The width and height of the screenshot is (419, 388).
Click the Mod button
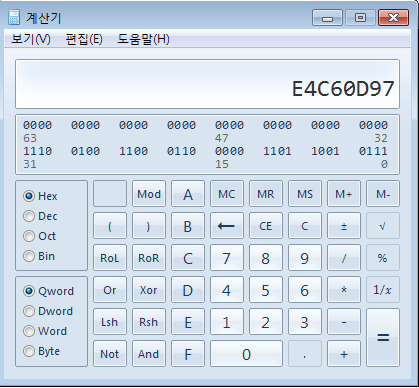pos(149,194)
